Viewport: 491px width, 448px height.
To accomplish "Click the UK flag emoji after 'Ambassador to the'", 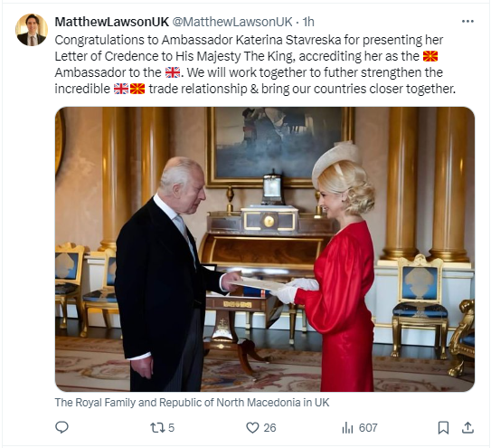I will 173,72.
